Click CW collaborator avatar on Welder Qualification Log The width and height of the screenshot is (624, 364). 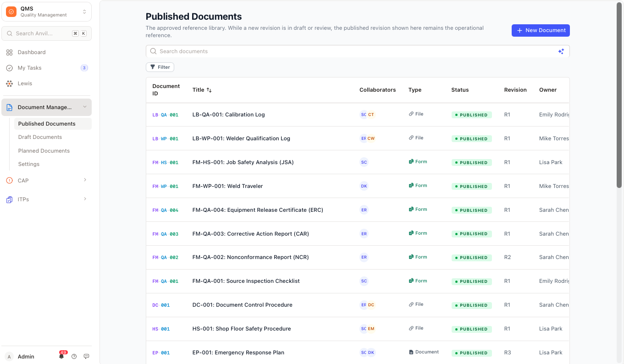tap(371, 138)
